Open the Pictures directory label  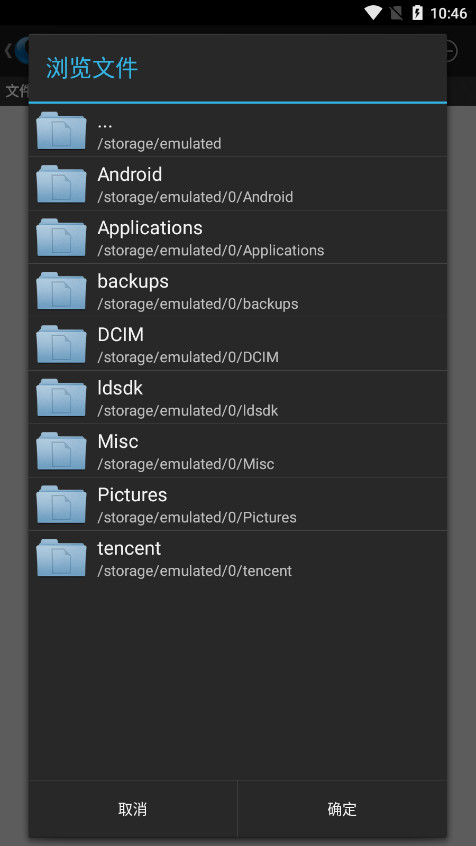click(x=132, y=495)
